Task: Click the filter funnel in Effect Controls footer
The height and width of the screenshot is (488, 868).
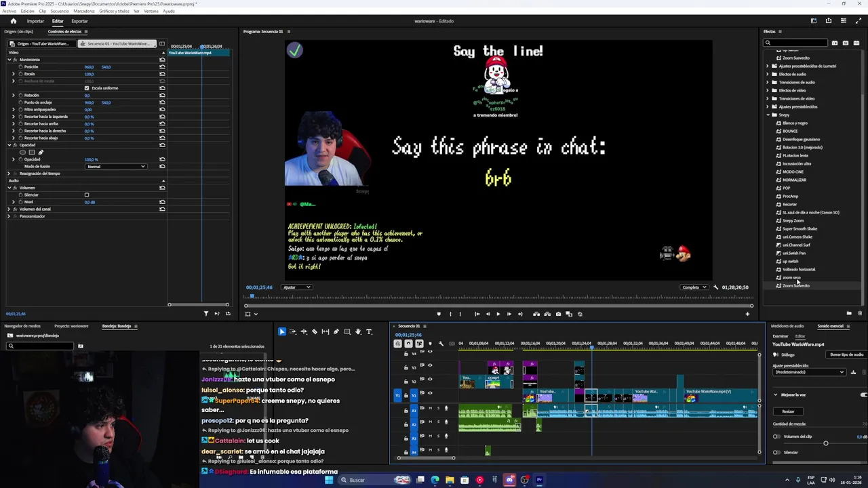Action: (206, 313)
